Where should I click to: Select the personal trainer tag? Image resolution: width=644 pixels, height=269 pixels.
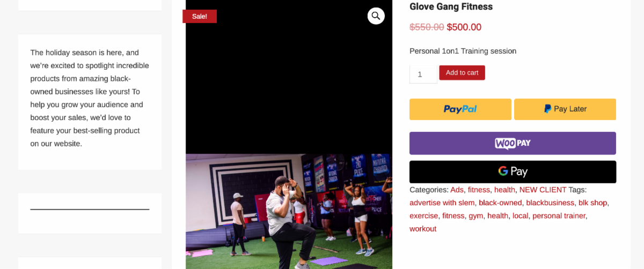point(559,215)
